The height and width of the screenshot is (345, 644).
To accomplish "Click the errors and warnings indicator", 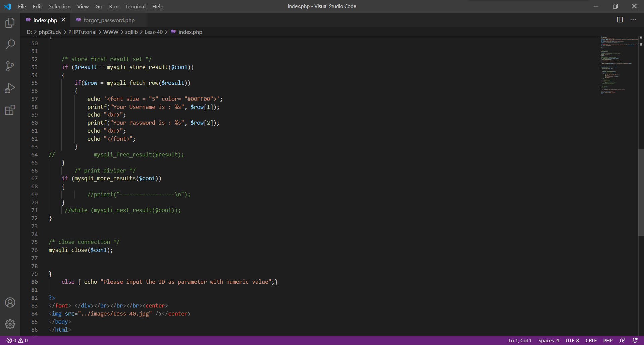I will click(x=17, y=340).
